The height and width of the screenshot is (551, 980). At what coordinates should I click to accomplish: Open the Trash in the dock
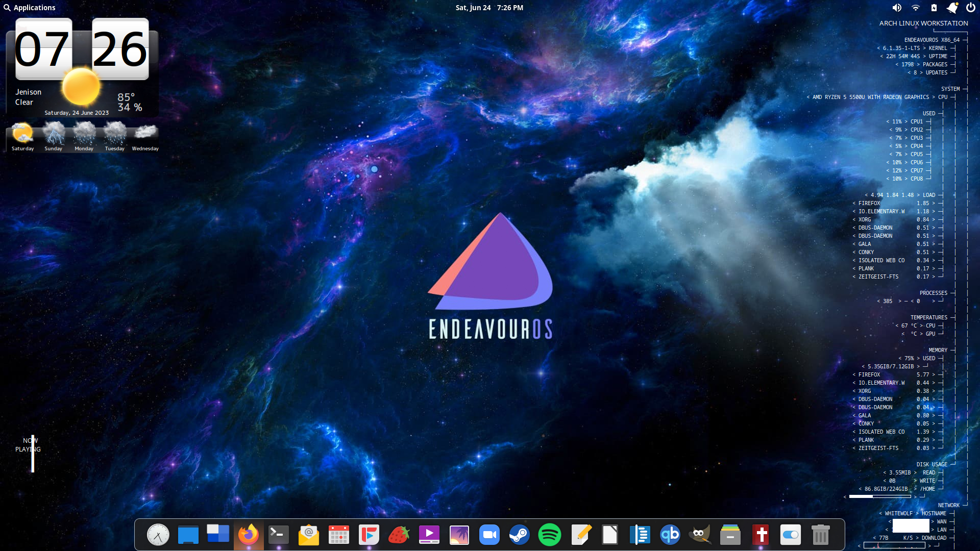[x=820, y=535]
